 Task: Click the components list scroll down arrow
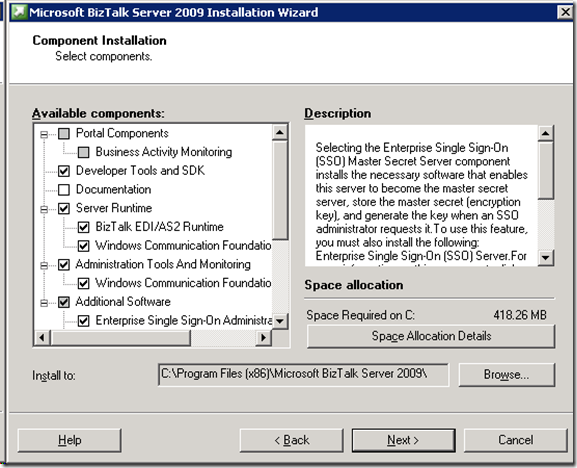280,321
